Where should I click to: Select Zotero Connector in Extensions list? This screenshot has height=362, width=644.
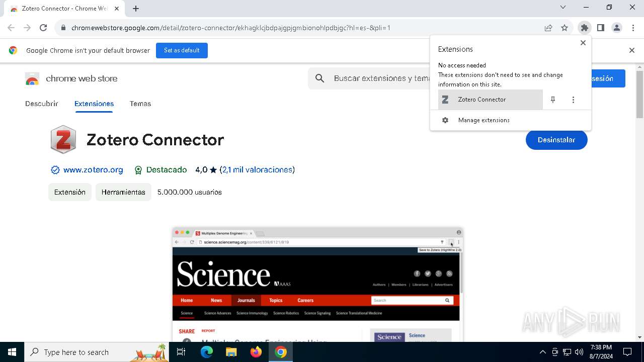[x=491, y=100]
